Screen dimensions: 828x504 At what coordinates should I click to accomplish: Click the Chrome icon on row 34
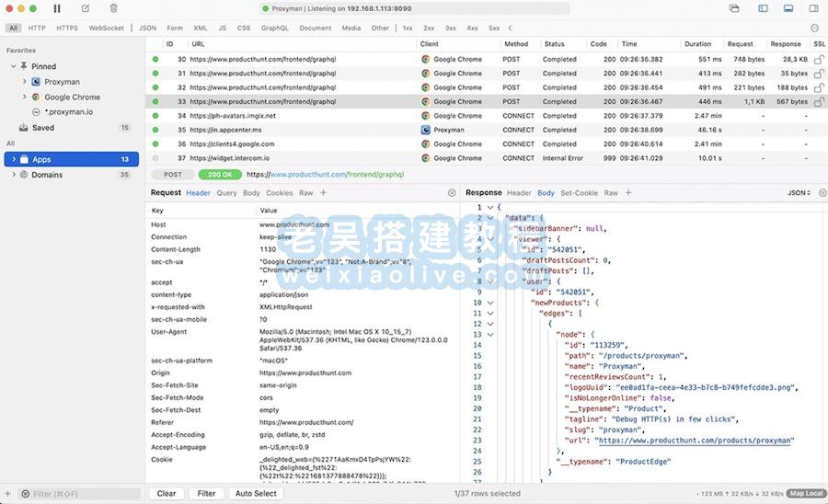[426, 116]
